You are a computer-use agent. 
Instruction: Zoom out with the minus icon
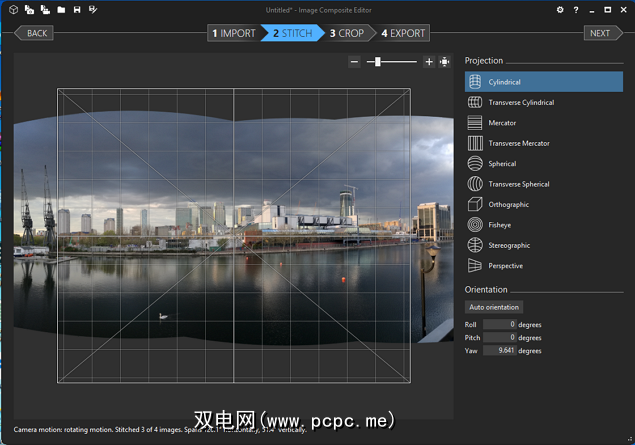pos(354,62)
